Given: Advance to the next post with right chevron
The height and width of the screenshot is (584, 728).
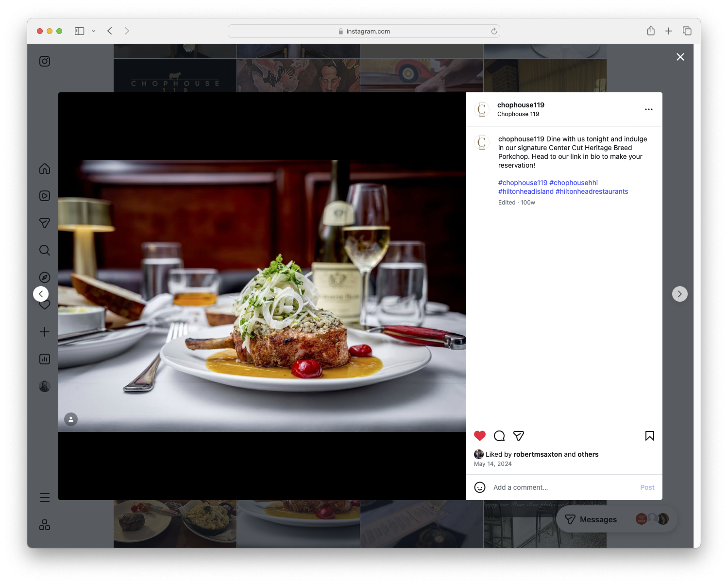Looking at the screenshot, I should [x=679, y=294].
